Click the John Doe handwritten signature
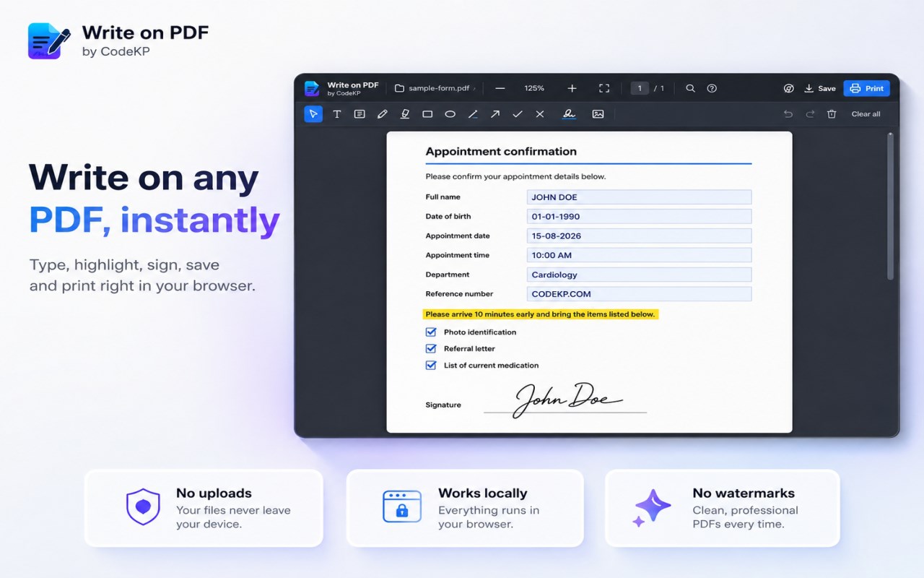Image resolution: width=924 pixels, height=578 pixels. [567, 400]
